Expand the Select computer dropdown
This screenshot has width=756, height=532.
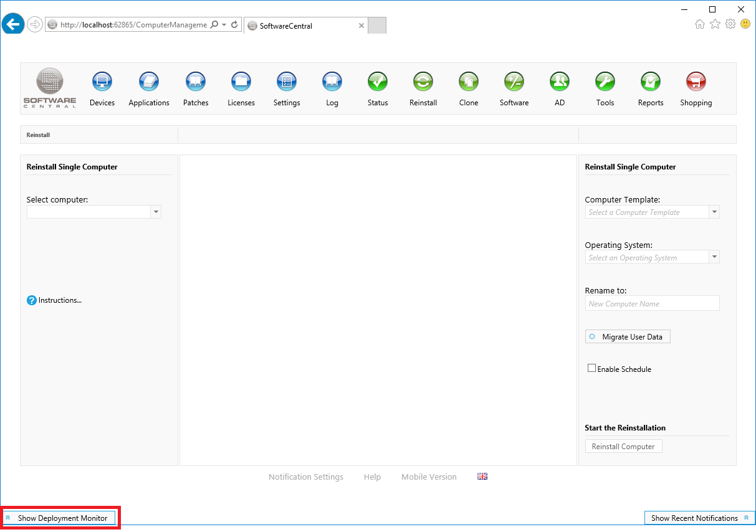[156, 212]
